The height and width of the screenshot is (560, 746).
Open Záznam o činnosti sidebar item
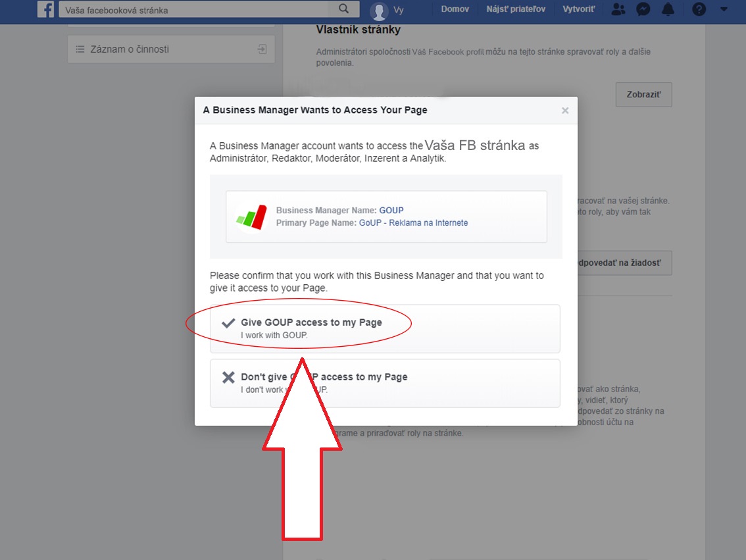[x=171, y=49]
